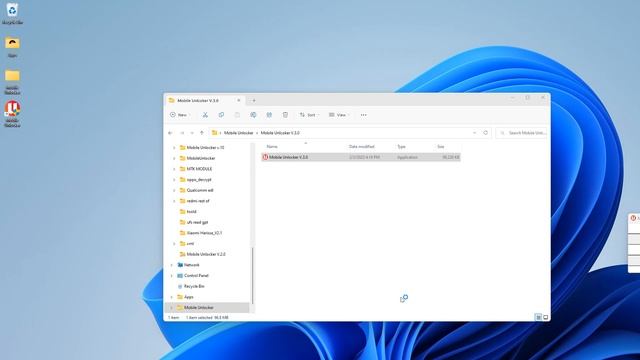Click Mobile Unlocker V.3.0 breadcrumb segment
Image resolution: width=640 pixels, height=360 pixels.
tap(280, 133)
